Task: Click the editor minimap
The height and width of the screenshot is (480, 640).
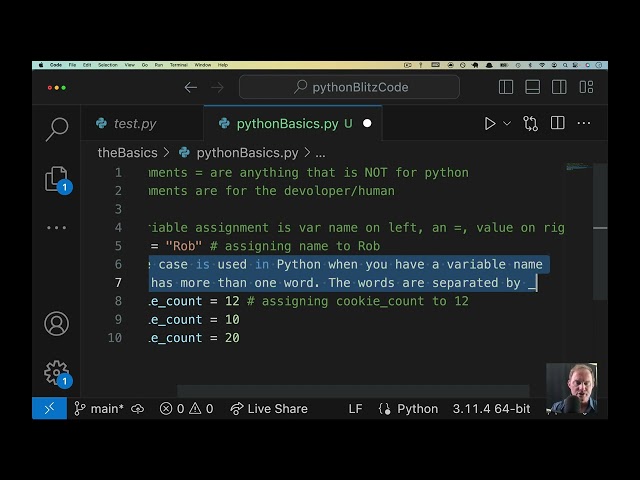Action: click(x=578, y=167)
